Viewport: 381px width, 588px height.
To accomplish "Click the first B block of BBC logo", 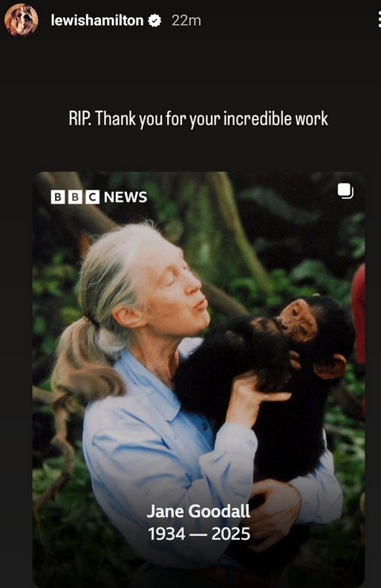I will 58,197.
